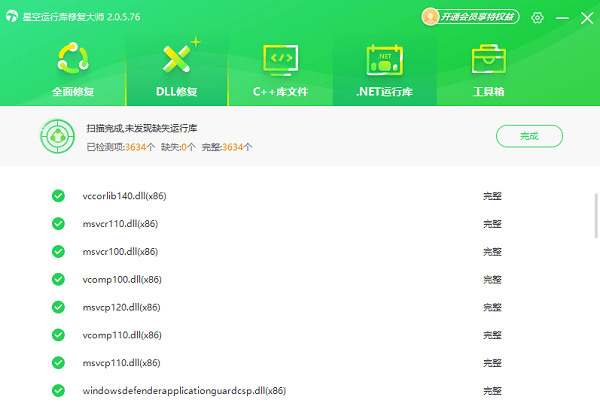Click the 缺失:0个 count

(x=178, y=147)
